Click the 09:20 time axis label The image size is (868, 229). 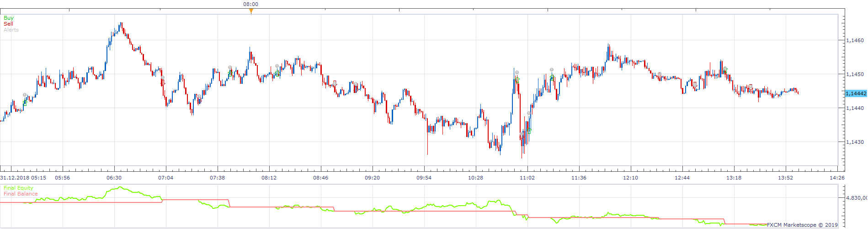pyautogui.click(x=373, y=178)
